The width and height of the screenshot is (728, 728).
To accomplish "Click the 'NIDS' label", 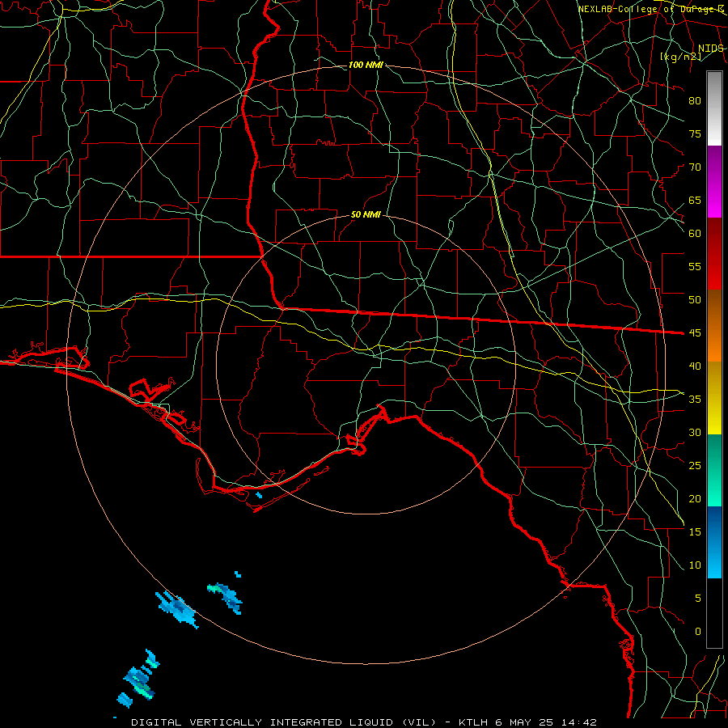I will click(710, 49).
